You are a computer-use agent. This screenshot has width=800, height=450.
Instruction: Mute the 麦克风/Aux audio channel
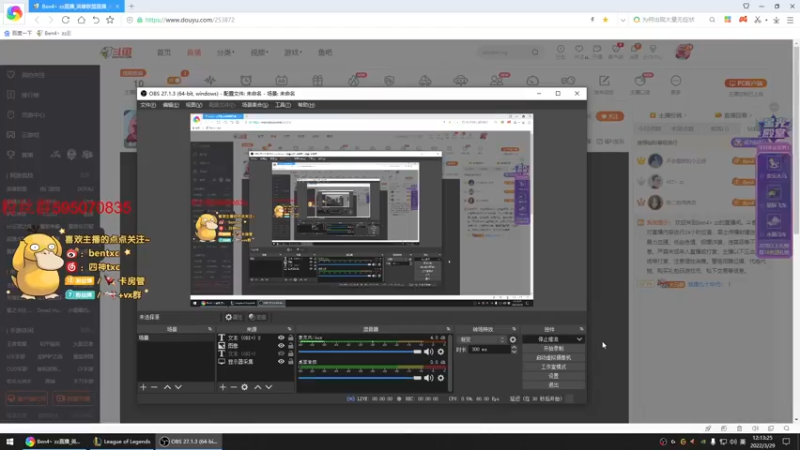coord(429,352)
